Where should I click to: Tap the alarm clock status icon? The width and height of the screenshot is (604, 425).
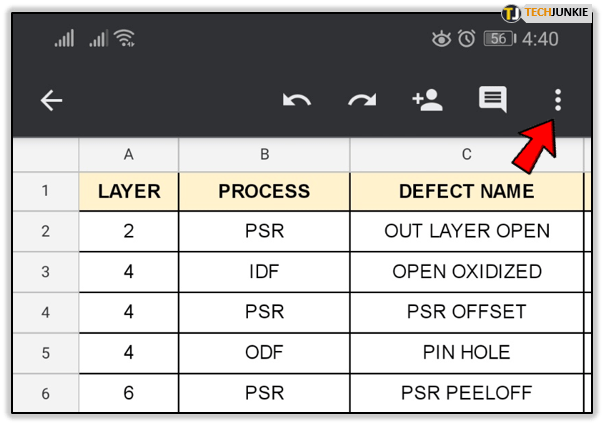point(466,39)
